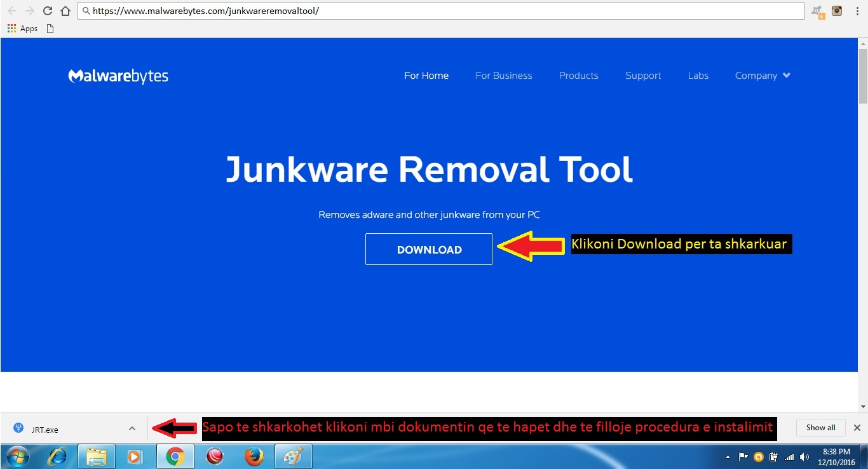Click the Junkware Removal Tool heading
The width and height of the screenshot is (868, 469).
point(430,169)
